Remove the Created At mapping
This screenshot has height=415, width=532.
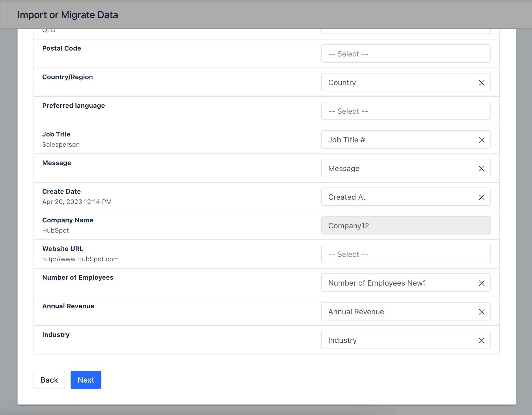(x=481, y=197)
